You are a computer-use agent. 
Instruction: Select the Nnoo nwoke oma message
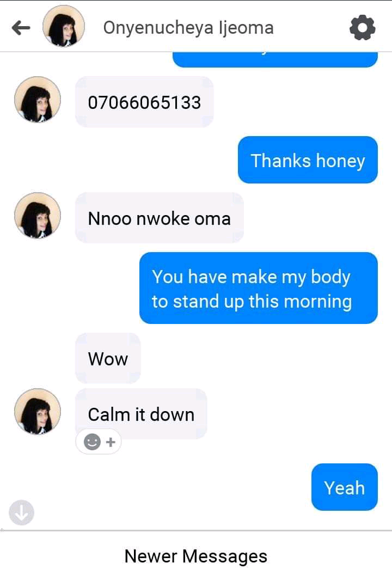pos(160,218)
